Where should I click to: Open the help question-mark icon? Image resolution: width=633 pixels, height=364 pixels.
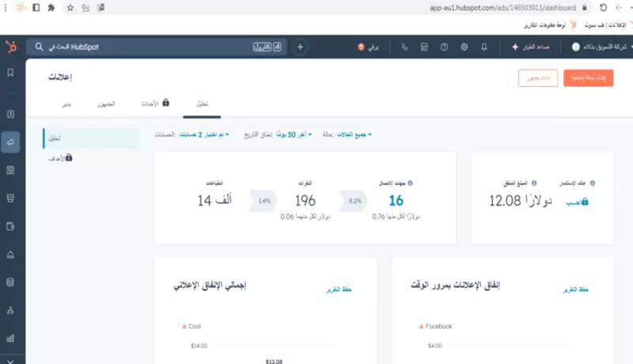point(444,47)
